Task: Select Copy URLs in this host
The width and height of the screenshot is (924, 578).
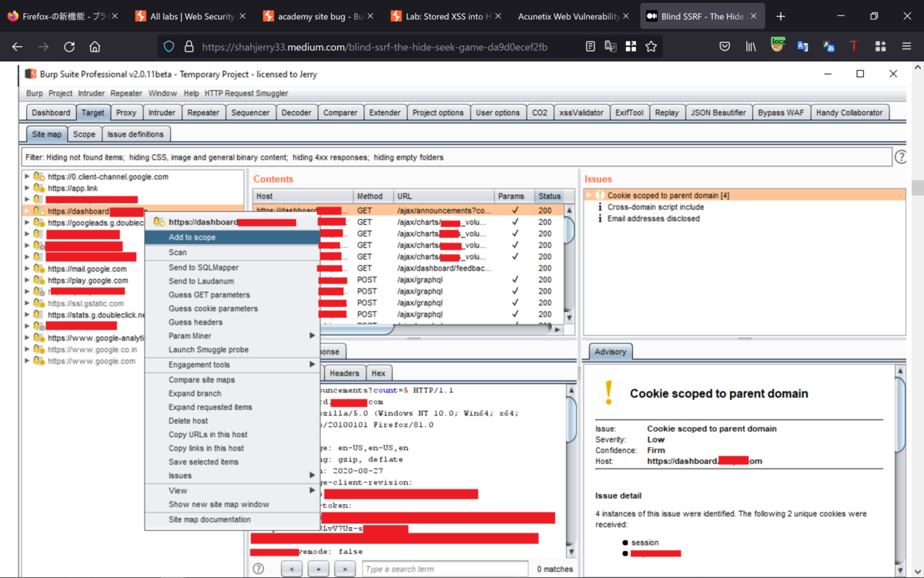Action: click(x=233, y=435)
